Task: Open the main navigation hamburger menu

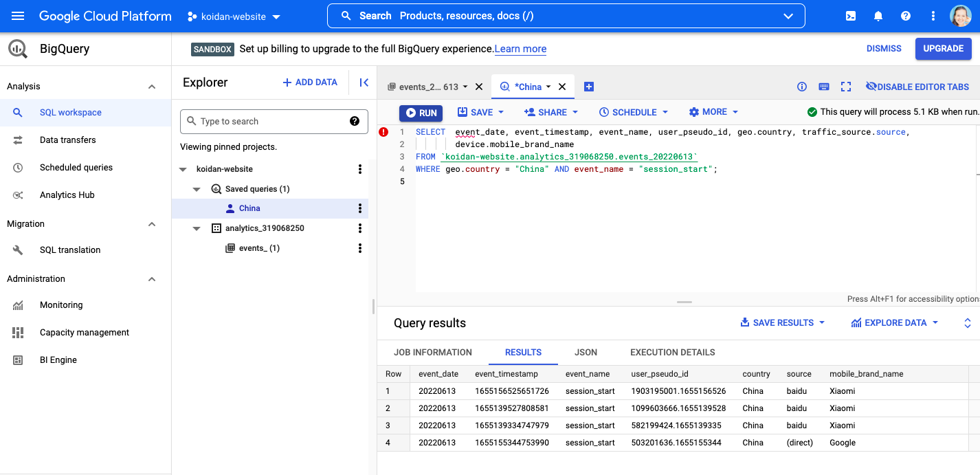Action: tap(18, 16)
